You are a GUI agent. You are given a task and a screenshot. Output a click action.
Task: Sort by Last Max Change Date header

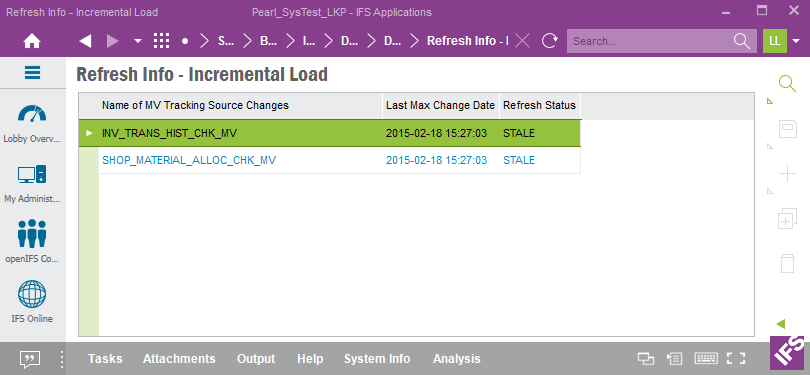click(440, 105)
